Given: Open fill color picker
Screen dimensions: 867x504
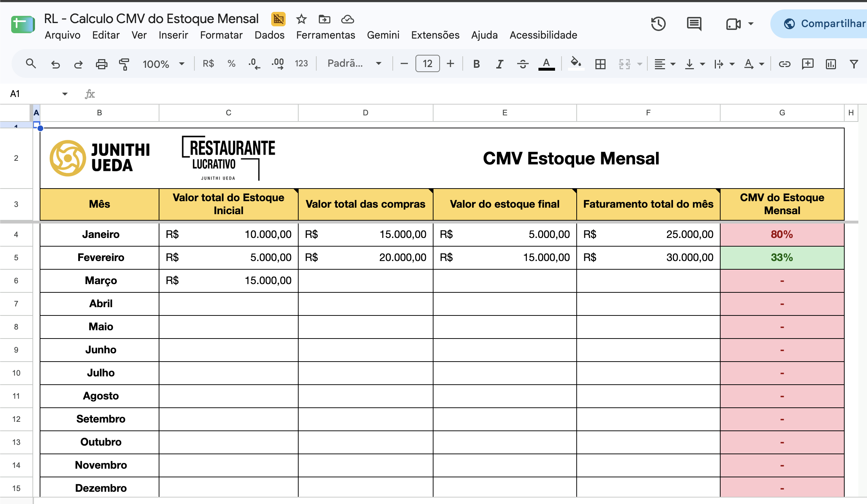Looking at the screenshot, I should (x=576, y=63).
